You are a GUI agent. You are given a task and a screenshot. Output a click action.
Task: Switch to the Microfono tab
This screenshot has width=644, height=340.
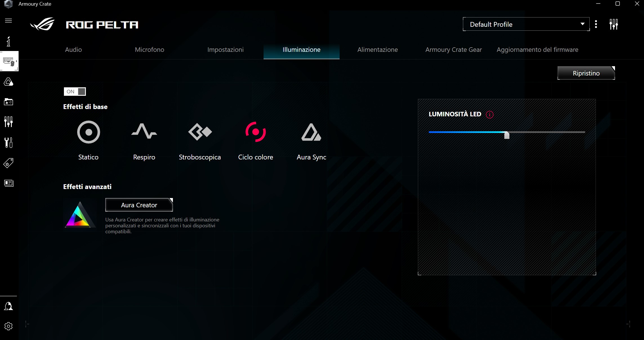pos(150,50)
